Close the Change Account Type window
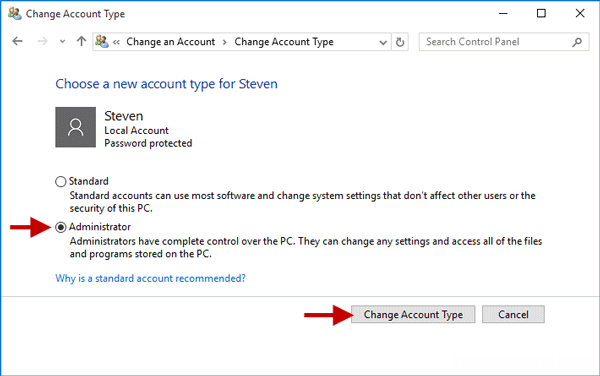600x376 pixels. [x=580, y=13]
